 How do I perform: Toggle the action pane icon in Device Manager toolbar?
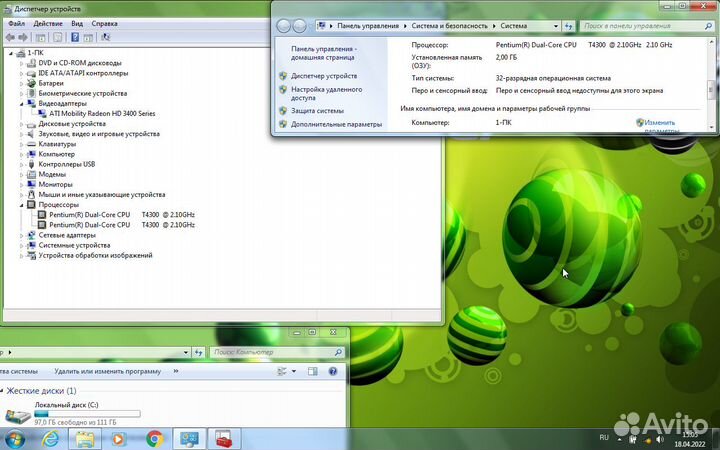click(88, 37)
